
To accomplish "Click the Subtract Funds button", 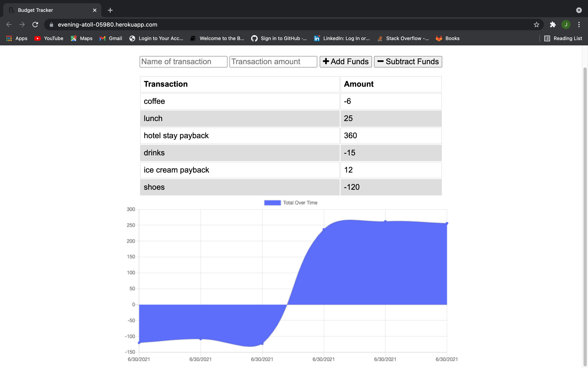I will (408, 62).
